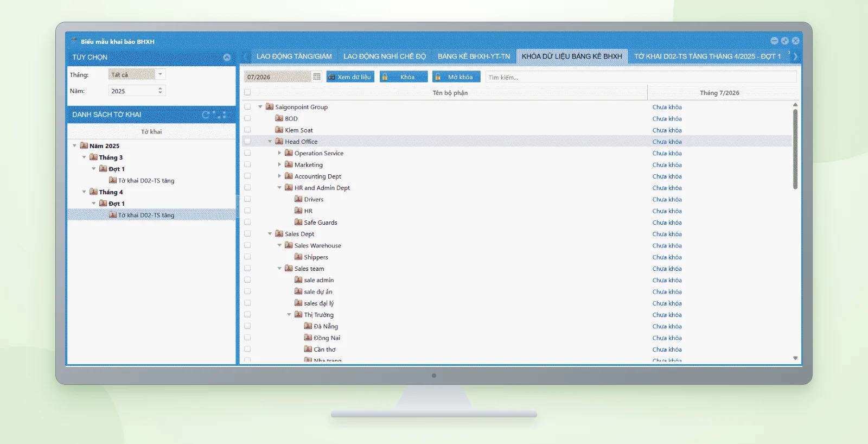Open the calendar picker beside 07/2026
This screenshot has height=444, width=868.
coord(317,77)
